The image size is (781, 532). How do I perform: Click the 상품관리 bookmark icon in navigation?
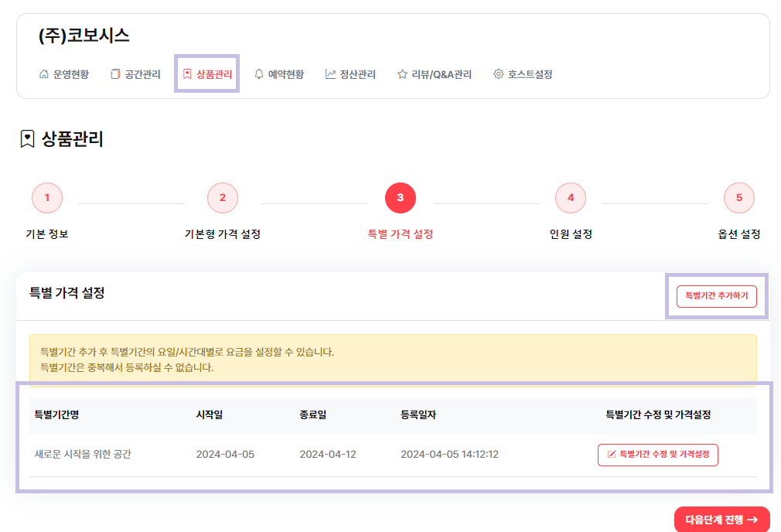187,75
